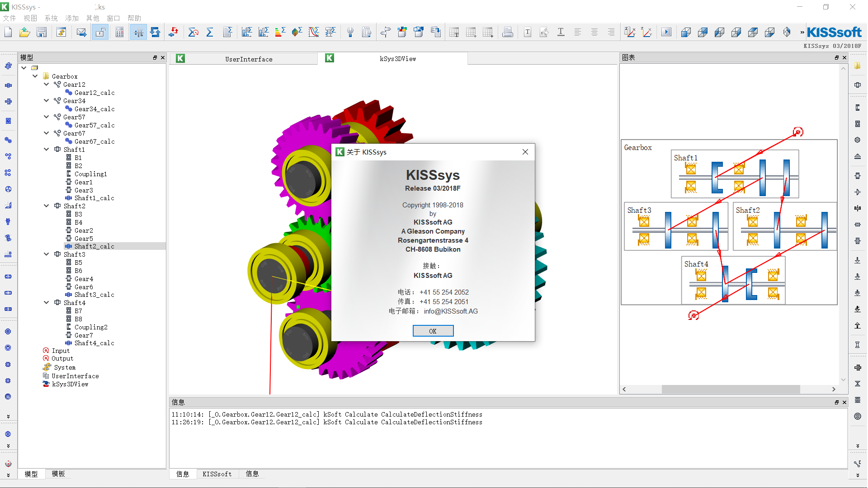
Task: Click the Save disk toolbar icon
Action: [42, 32]
